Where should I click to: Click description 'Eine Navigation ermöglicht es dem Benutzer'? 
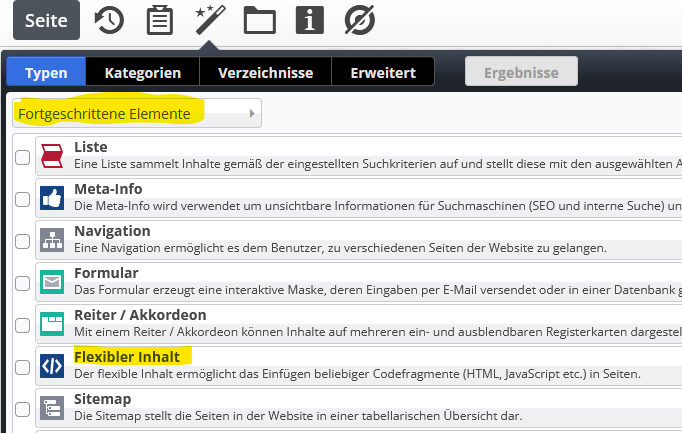pyautogui.click(x=340, y=248)
